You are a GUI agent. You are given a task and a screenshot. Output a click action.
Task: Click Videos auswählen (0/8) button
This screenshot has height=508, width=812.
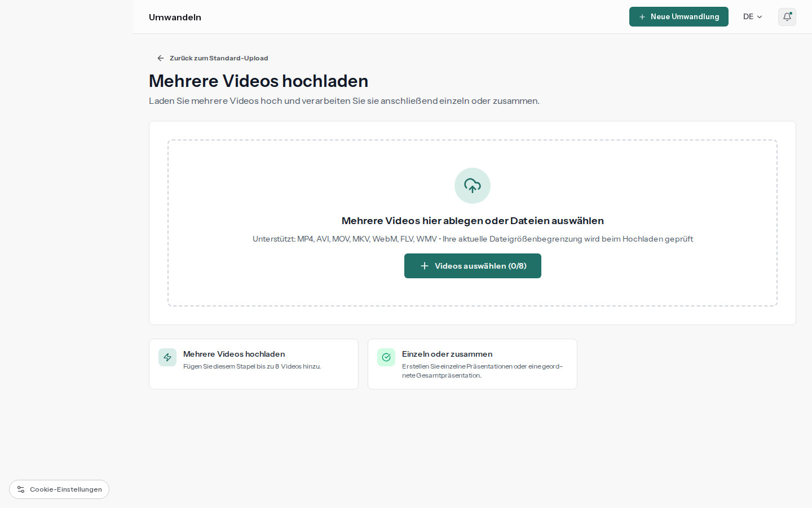(473, 266)
